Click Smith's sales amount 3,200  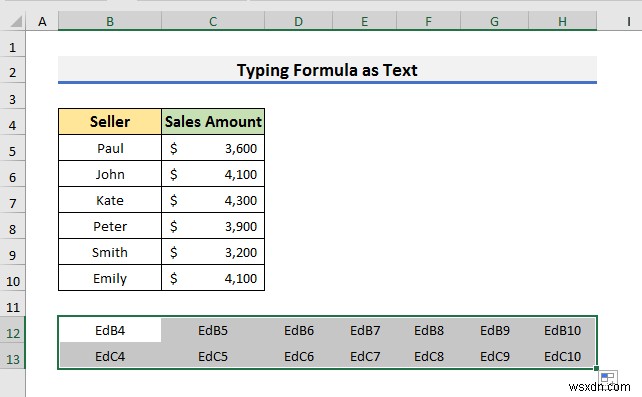coord(213,252)
